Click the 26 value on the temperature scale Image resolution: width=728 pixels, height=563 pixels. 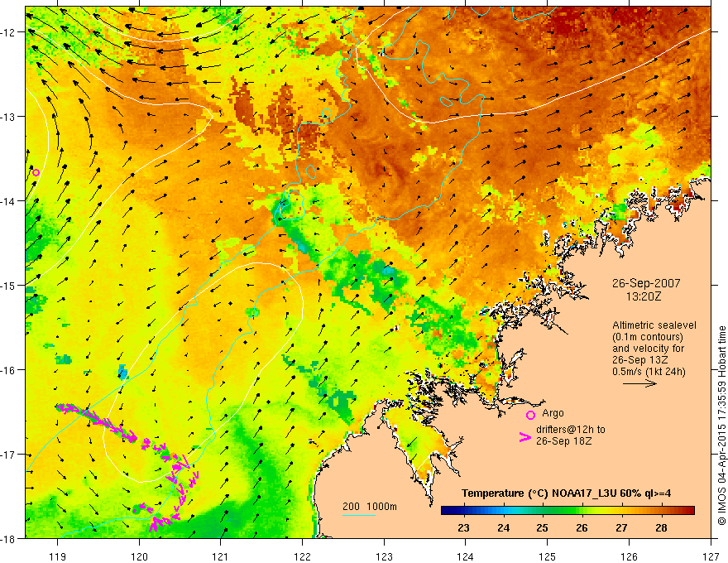click(582, 528)
